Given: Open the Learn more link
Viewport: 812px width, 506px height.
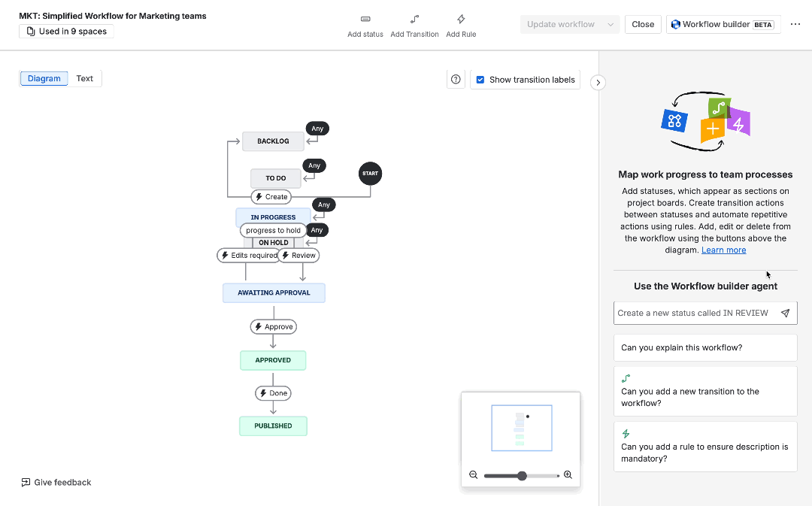Looking at the screenshot, I should click(x=723, y=250).
